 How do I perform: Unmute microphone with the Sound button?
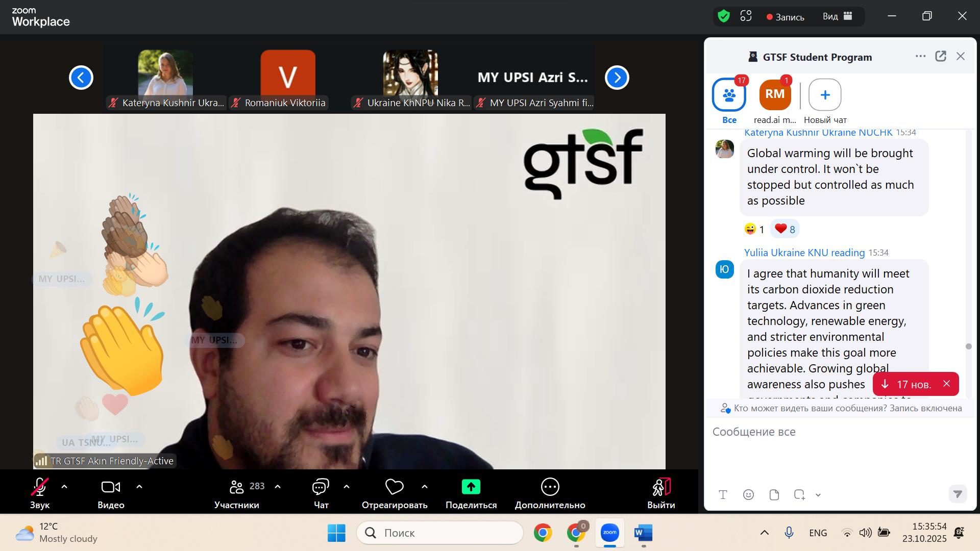click(40, 487)
